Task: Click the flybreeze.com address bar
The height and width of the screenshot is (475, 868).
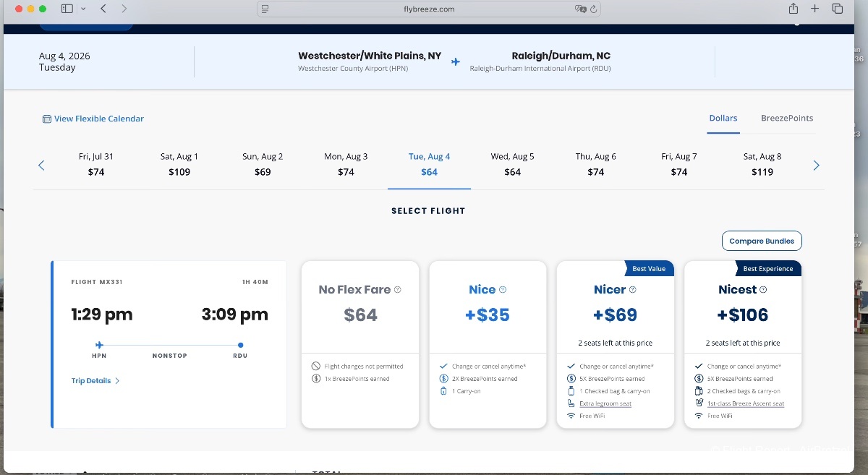Action: click(428, 9)
